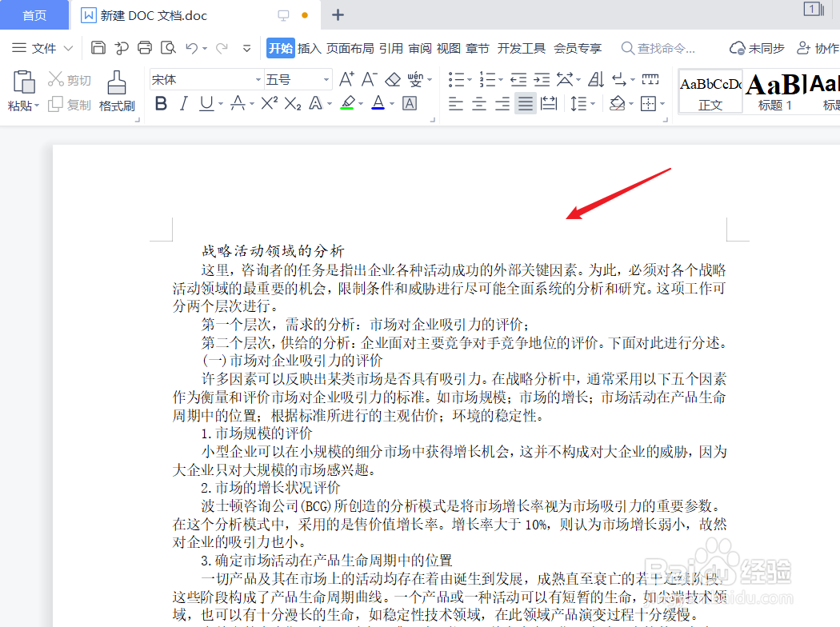Toggle Align Right
Viewport: 840px width, 627px height.
point(502,103)
